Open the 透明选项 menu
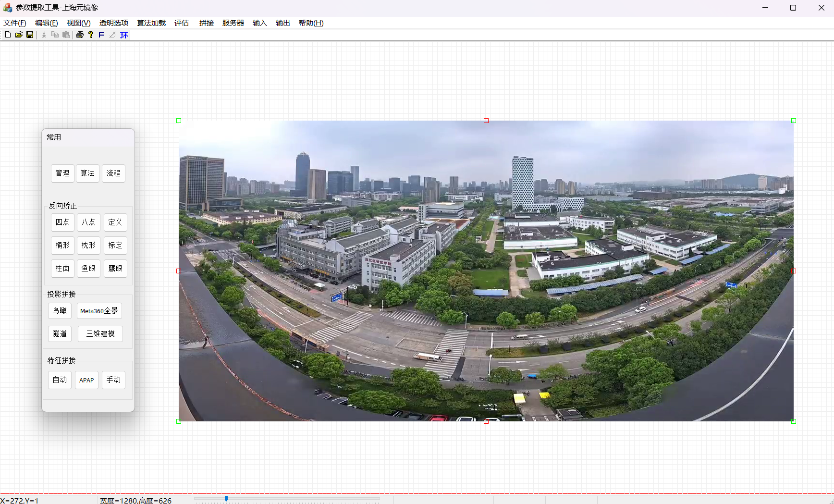This screenshot has height=504, width=834. 114,23
